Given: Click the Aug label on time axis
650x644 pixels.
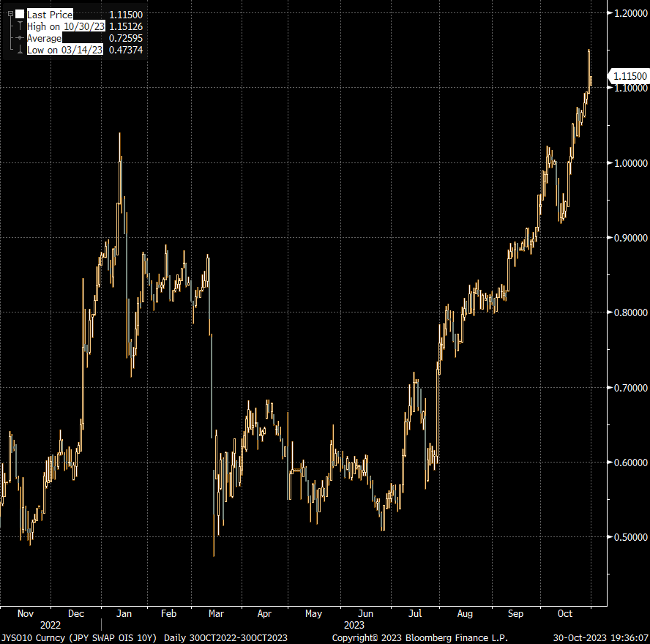Looking at the screenshot, I should [465, 613].
